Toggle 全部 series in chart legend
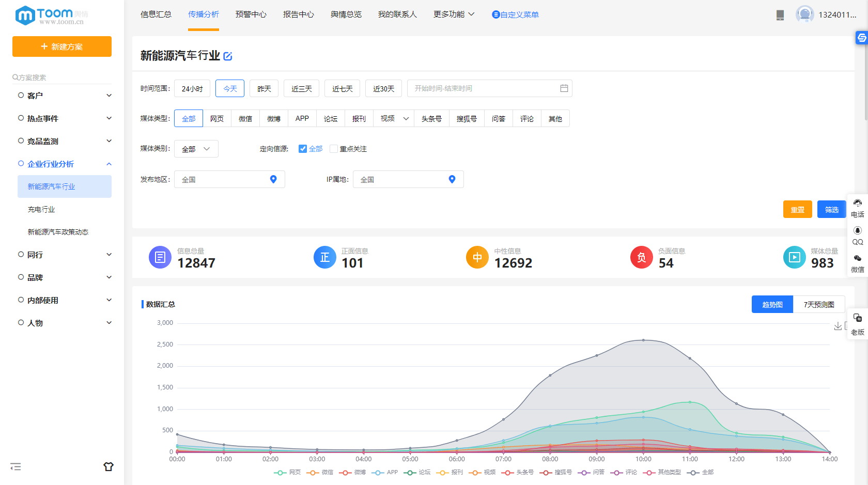This screenshot has width=868, height=485. tap(700, 472)
